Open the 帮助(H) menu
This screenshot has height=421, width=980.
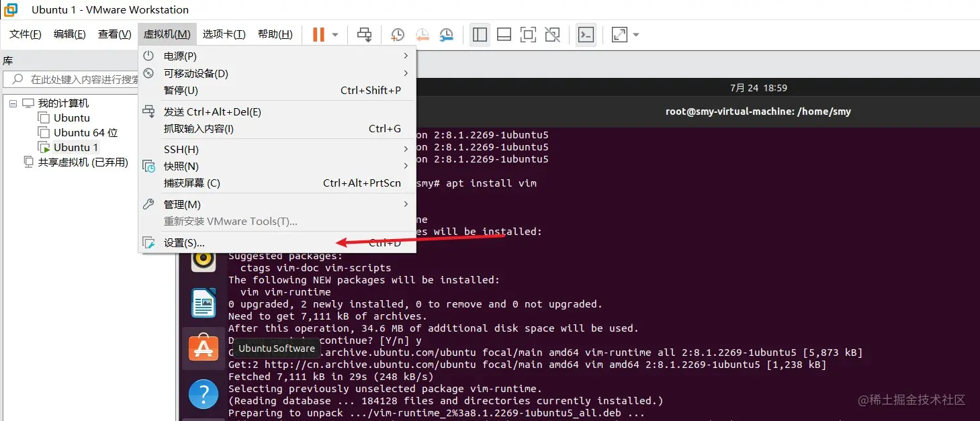(x=275, y=34)
